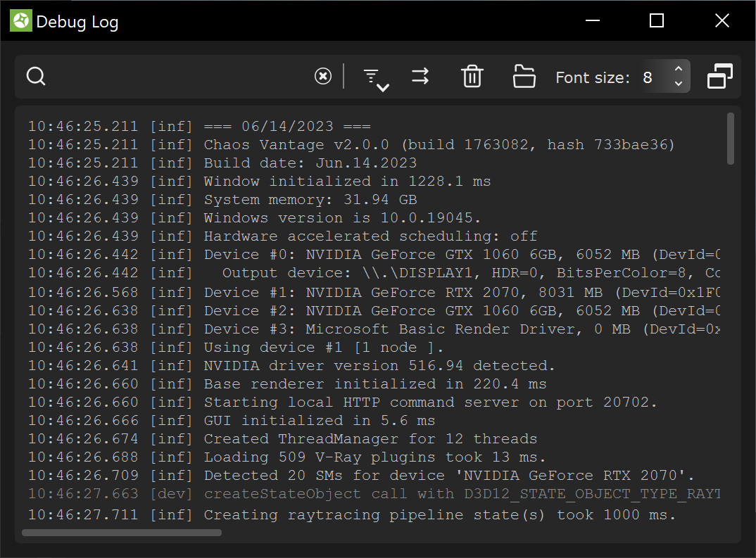The height and width of the screenshot is (558, 756).
Task: Select the "Device #3: Microsoft Basic Render Driver" line
Action: (374, 329)
